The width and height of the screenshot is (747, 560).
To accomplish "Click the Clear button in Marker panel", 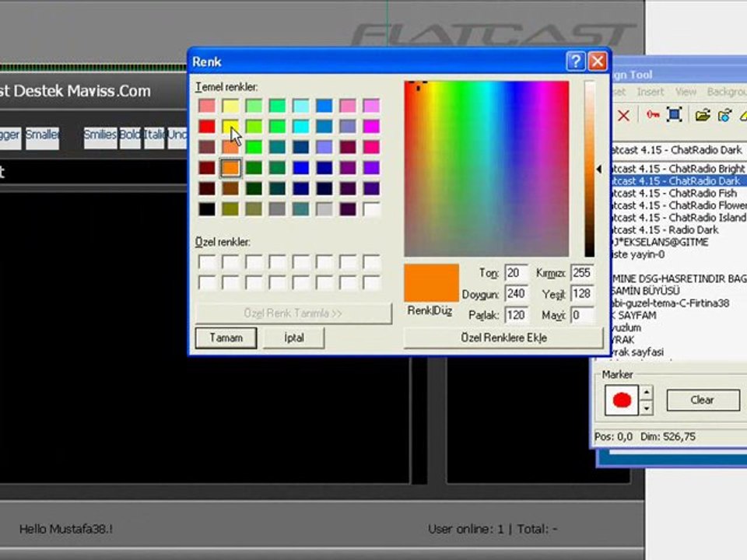I will 703,400.
